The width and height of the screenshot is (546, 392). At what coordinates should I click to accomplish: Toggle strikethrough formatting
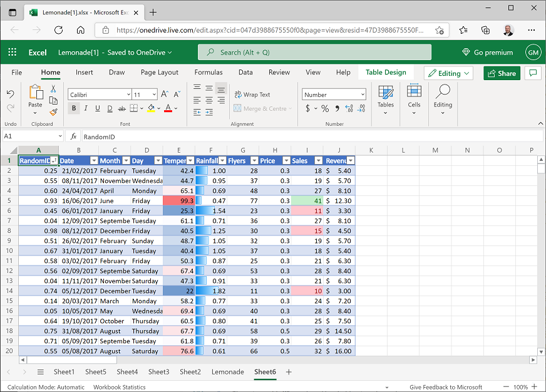[x=122, y=108]
